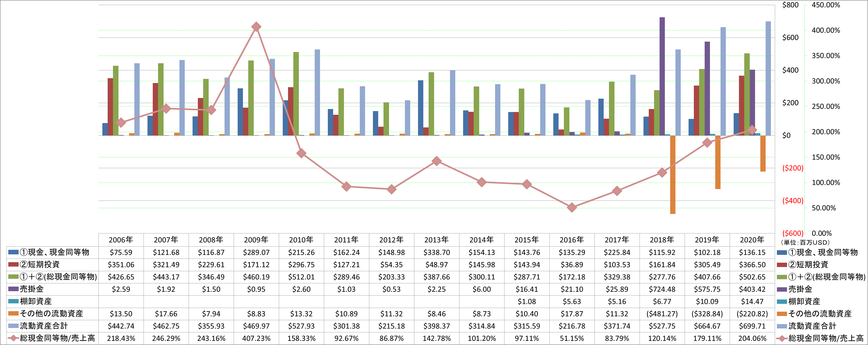Click the purple swatch beside 売掛金 in the right legend
868x345 pixels.
tap(782, 289)
